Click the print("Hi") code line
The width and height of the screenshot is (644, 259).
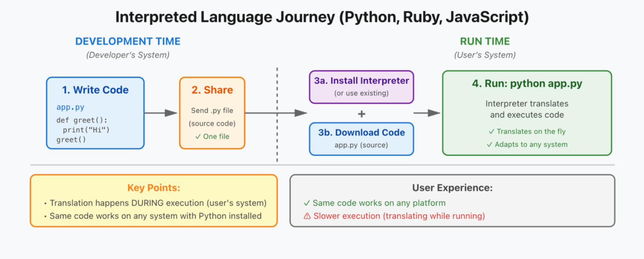click(x=86, y=130)
